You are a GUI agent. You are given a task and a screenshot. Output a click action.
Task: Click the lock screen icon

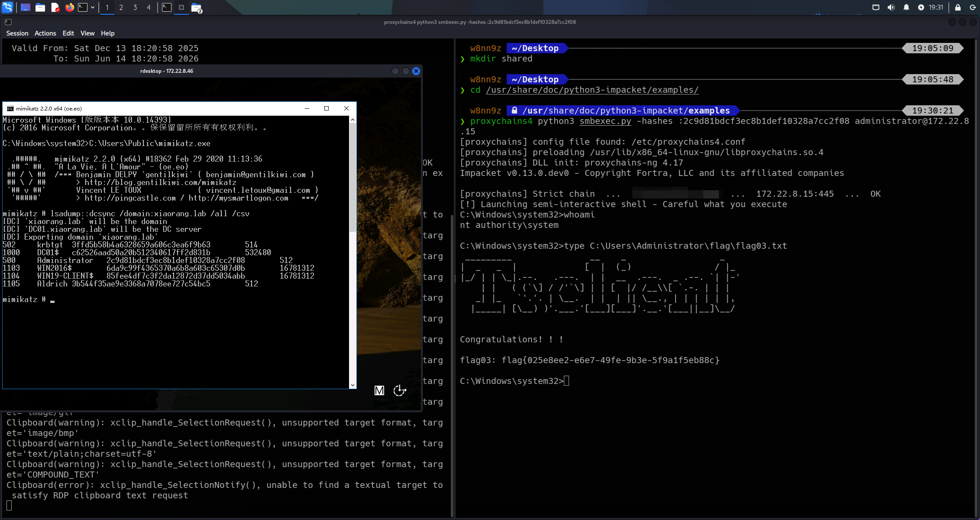(x=958, y=7)
